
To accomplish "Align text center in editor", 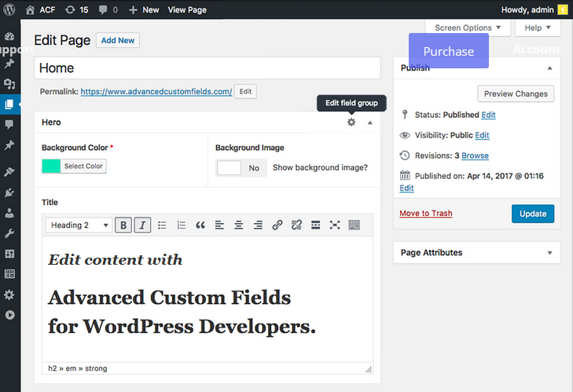I will tap(239, 225).
